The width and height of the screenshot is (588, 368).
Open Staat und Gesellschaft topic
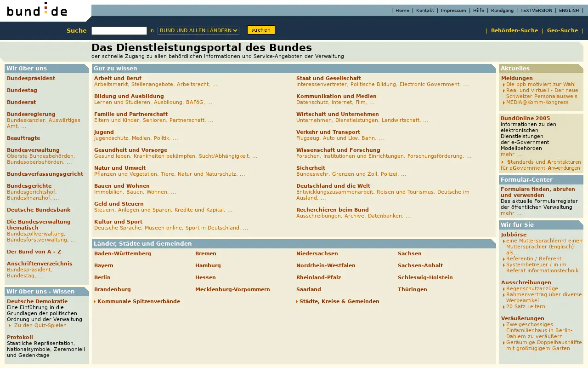328,79
